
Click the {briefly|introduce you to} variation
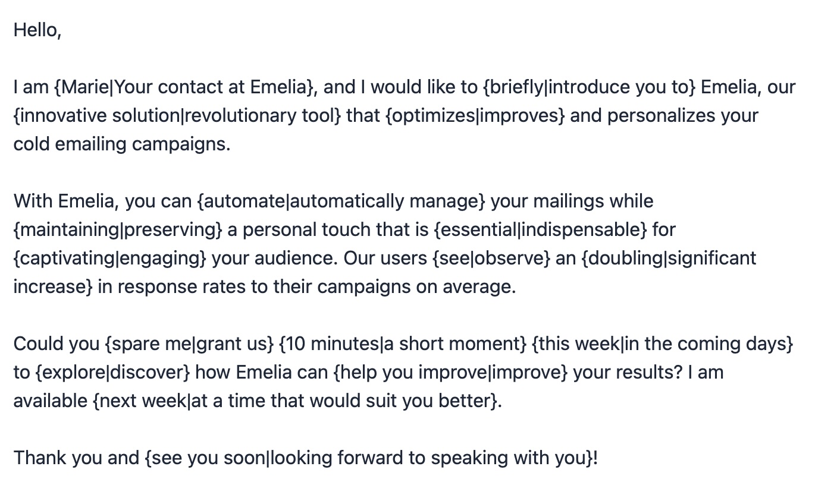click(589, 87)
